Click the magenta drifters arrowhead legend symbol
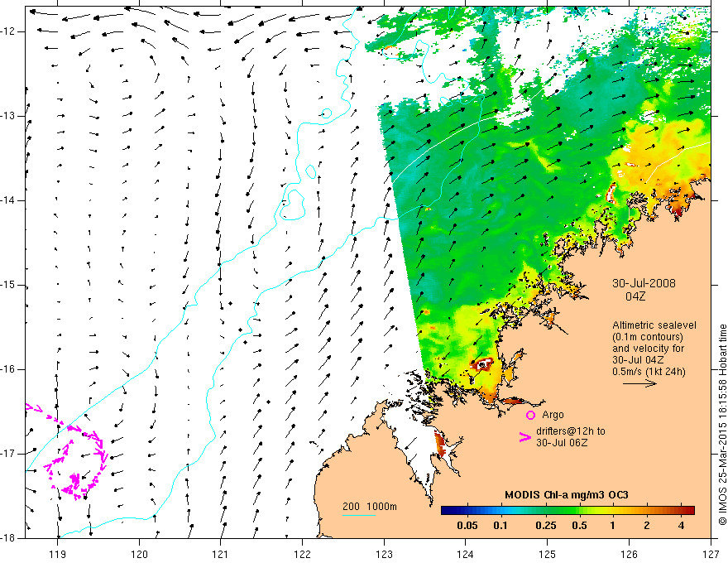728x563 pixels. tap(524, 437)
